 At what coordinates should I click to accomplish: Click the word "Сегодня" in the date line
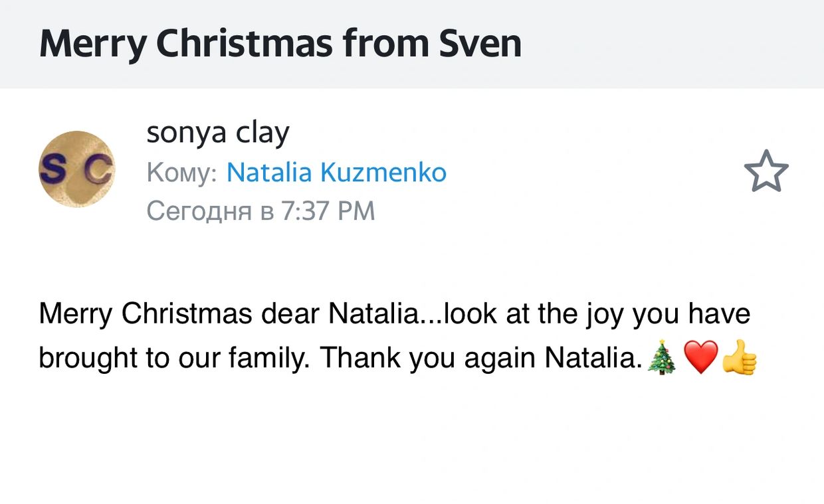(199, 210)
